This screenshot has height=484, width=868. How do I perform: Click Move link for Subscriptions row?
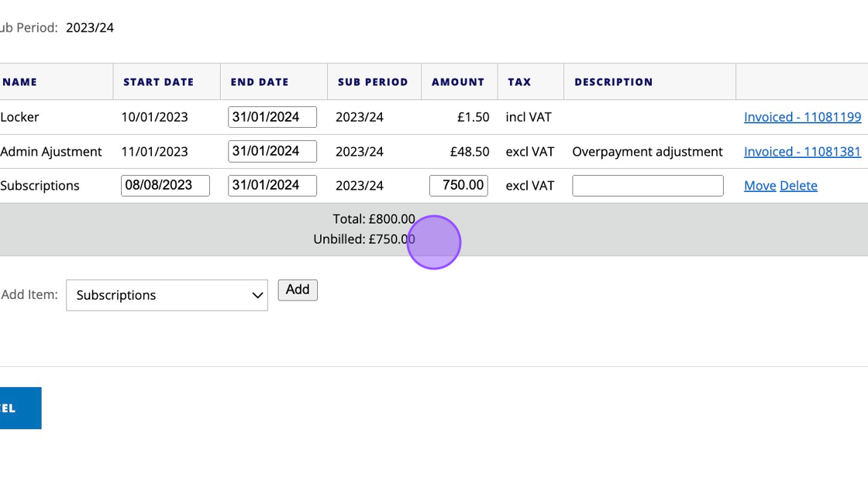click(759, 186)
